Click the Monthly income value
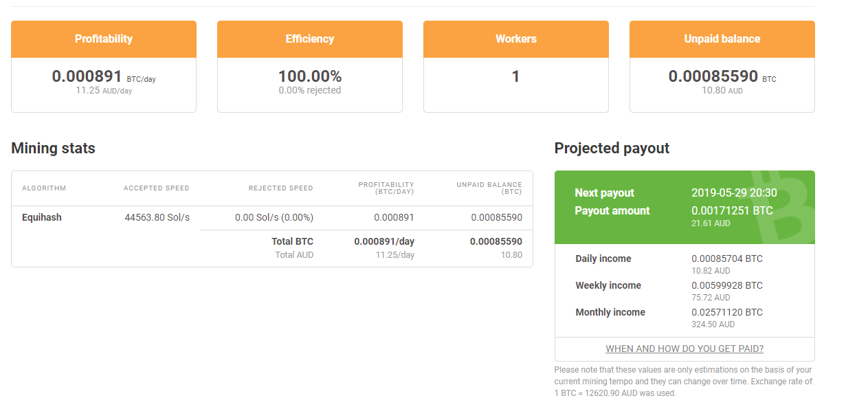868x407 pixels. click(x=727, y=313)
